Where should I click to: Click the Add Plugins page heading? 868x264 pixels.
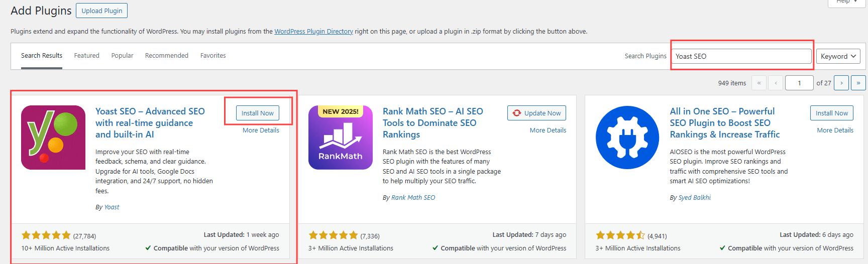(x=41, y=11)
